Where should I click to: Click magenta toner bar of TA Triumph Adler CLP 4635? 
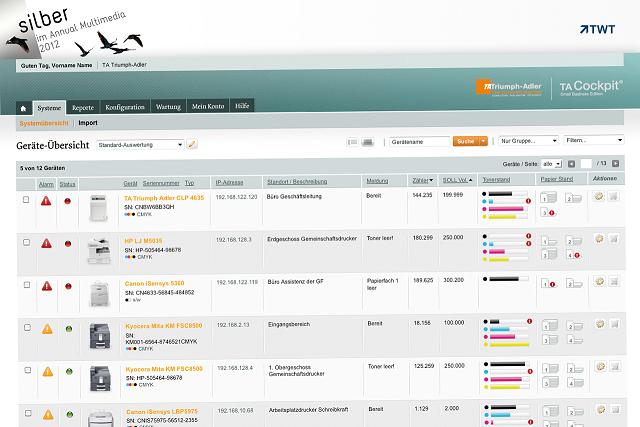(506, 209)
